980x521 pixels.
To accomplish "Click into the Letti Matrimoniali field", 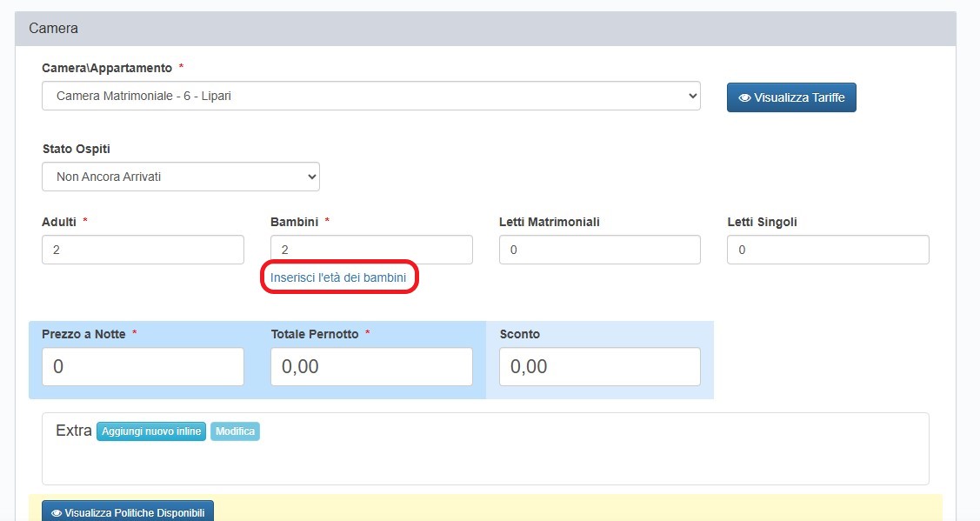I will pos(599,250).
